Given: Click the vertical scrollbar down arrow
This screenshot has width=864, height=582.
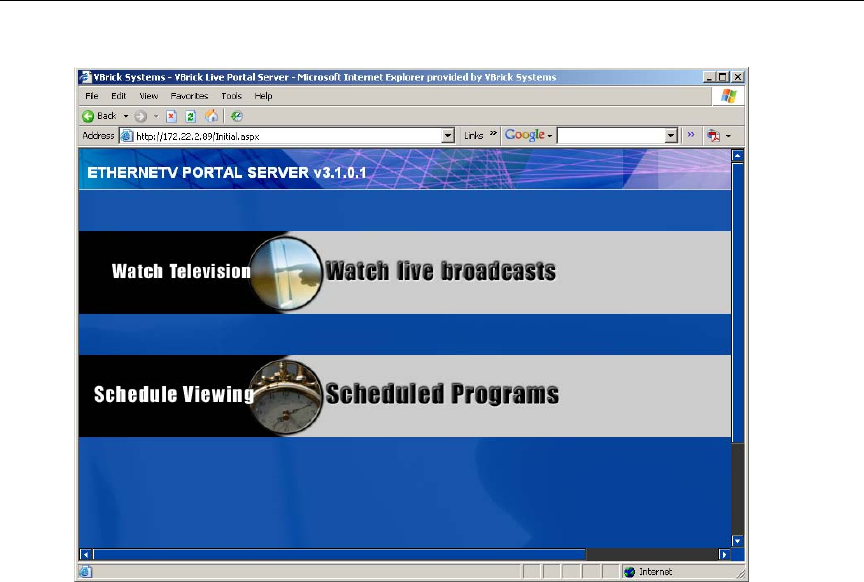Looking at the screenshot, I should pos(738,540).
